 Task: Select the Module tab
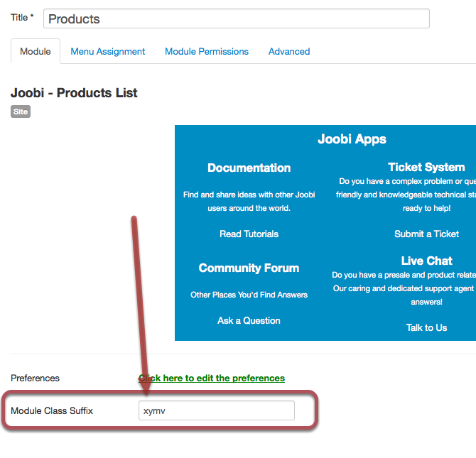[x=36, y=51]
